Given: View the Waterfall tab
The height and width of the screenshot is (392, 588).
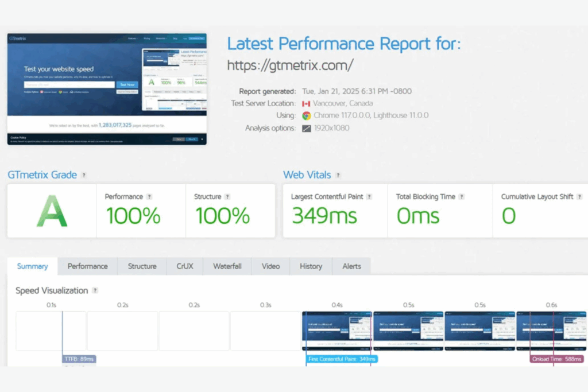Looking at the screenshot, I should click(x=227, y=266).
